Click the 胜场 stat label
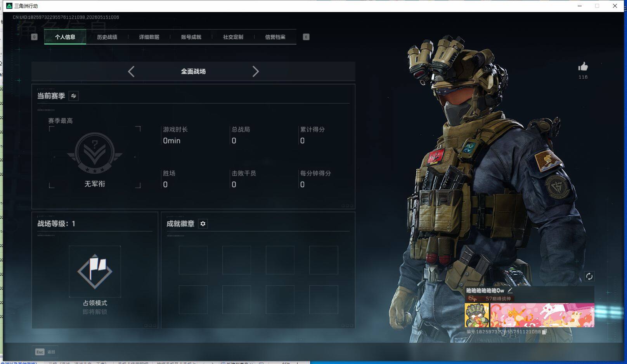627x364 pixels. [169, 173]
